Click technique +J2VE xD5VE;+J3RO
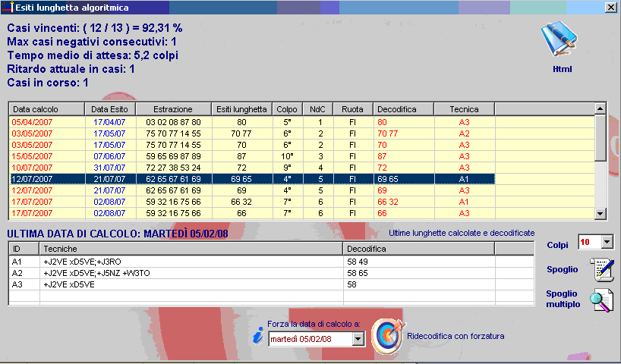This screenshot has width=621, height=364. point(83,262)
